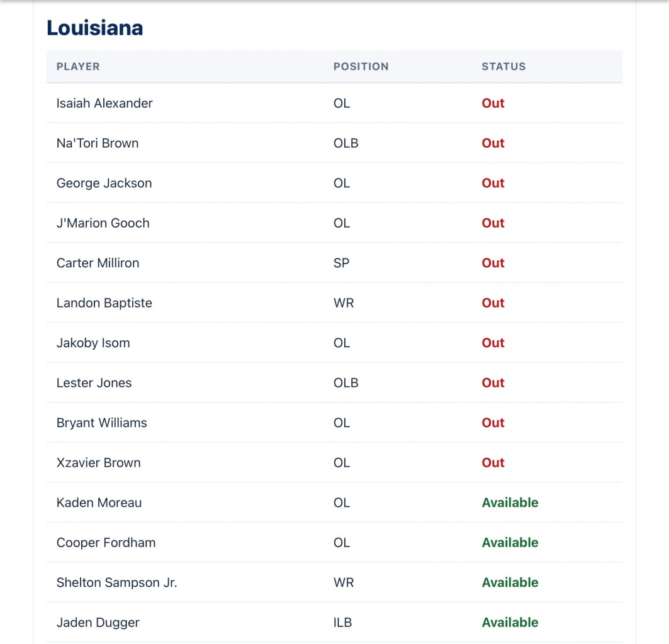669x644 pixels.
Task: Click Carter Milliron's SP position
Action: (x=341, y=263)
